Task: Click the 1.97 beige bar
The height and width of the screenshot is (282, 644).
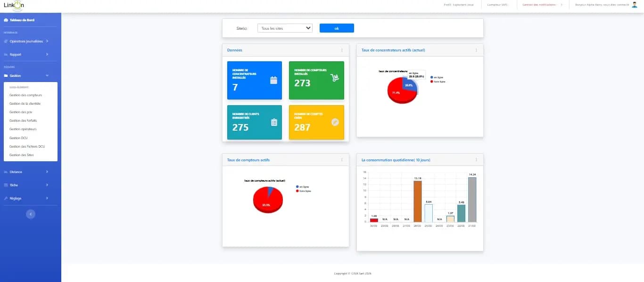Action: pos(450,219)
